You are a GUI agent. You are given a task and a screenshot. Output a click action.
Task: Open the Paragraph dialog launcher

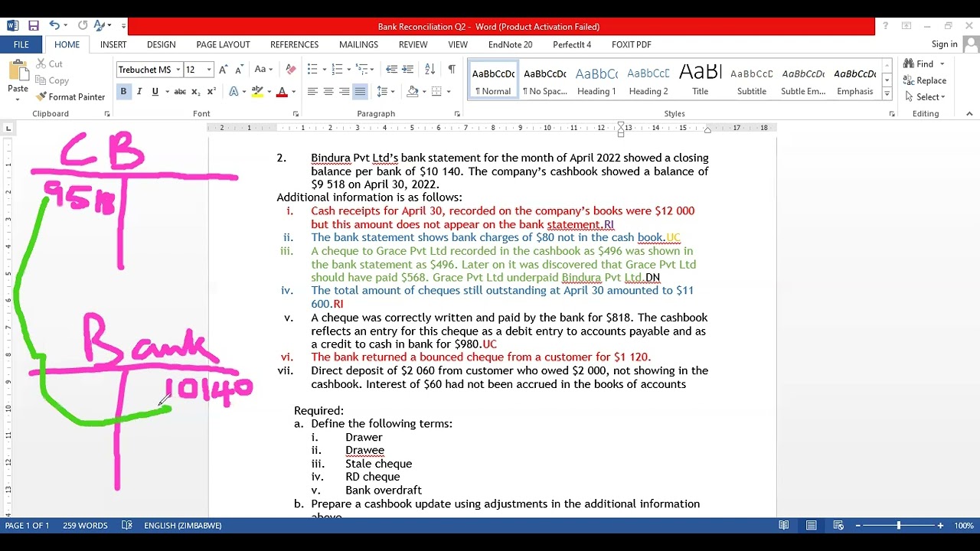pos(457,114)
